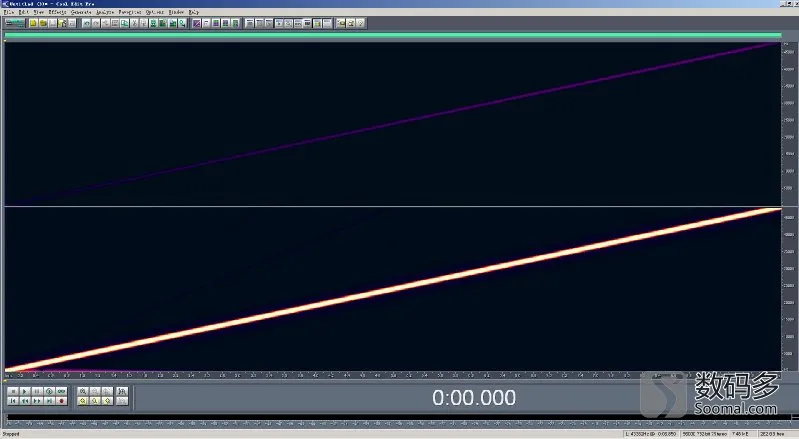
Task: Click the Pause transport button
Action: (x=37, y=392)
